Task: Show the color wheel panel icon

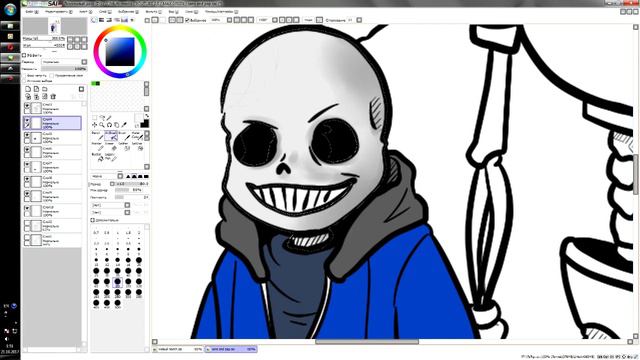Action: (x=94, y=20)
